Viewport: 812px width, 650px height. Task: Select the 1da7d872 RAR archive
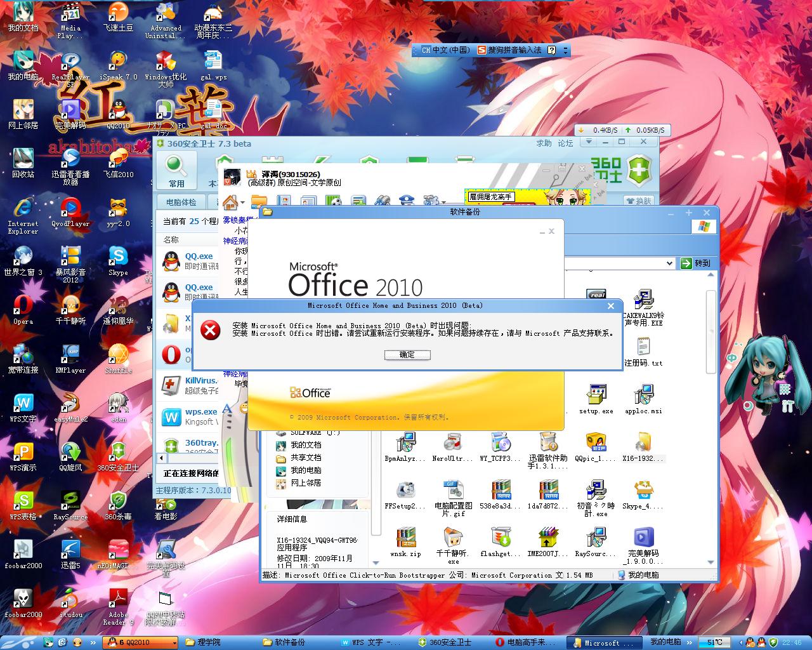pyautogui.click(x=547, y=494)
